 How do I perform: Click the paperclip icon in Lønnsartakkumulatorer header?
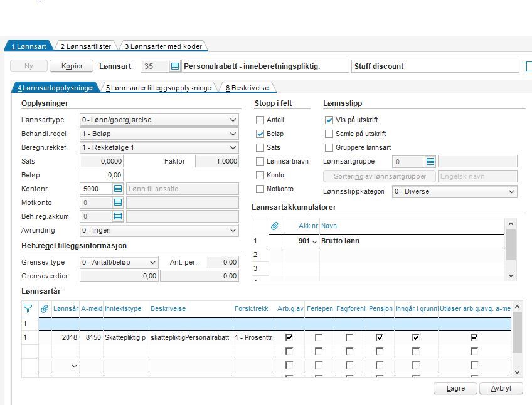[x=275, y=226]
